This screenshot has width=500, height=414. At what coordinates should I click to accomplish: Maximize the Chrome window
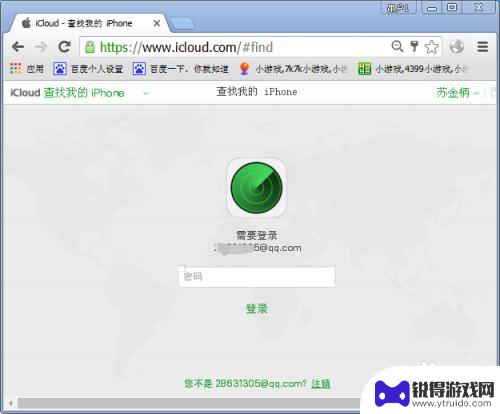coord(452,7)
